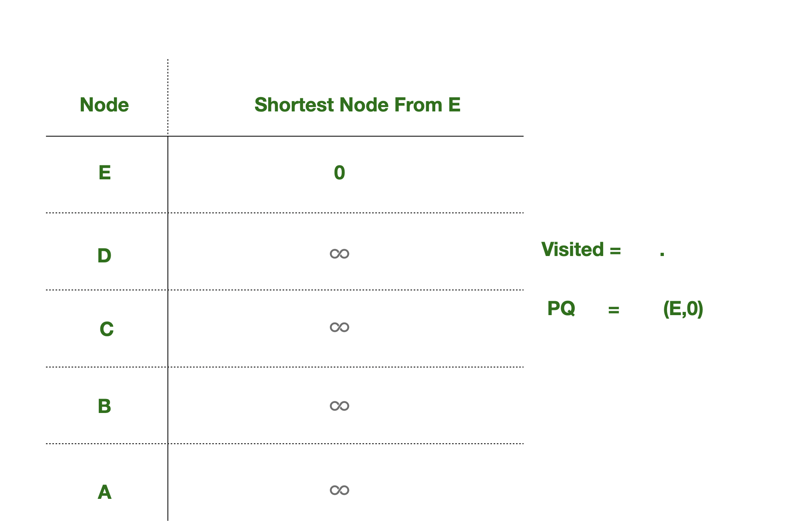
Task: Click the equals sign after PQ
Action: [x=614, y=310]
